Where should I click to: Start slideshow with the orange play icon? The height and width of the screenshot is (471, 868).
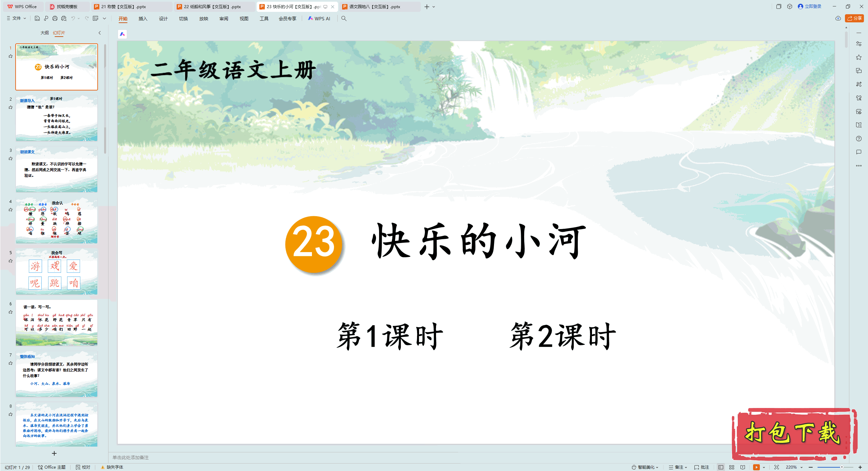756,467
